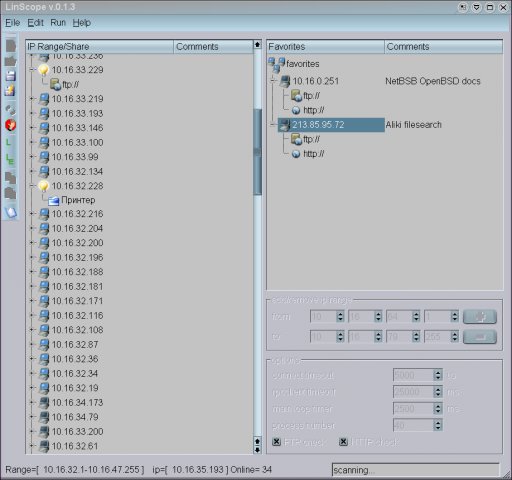Click the IP Range/Share column header
Viewport: 512px width, 480px height.
point(100,47)
